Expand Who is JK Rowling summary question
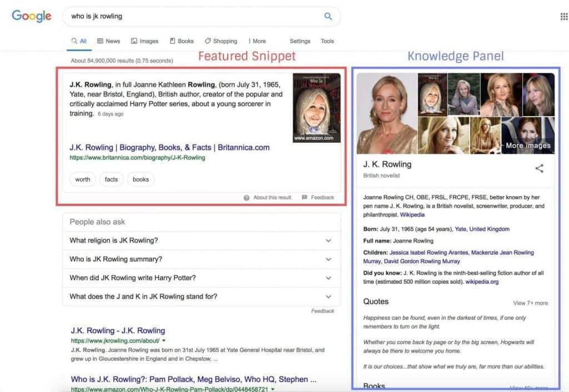Viewport: 569px width, 392px height. (201, 259)
